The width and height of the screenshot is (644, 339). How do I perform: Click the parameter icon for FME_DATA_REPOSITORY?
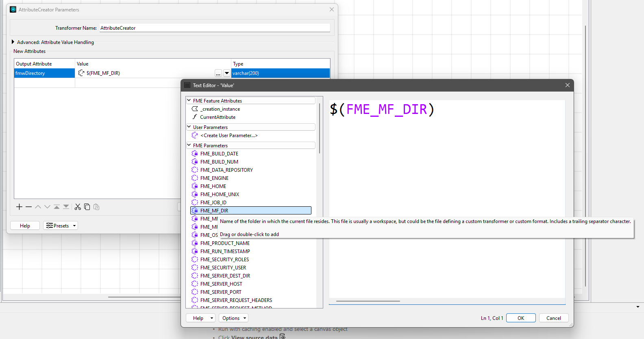(195, 170)
